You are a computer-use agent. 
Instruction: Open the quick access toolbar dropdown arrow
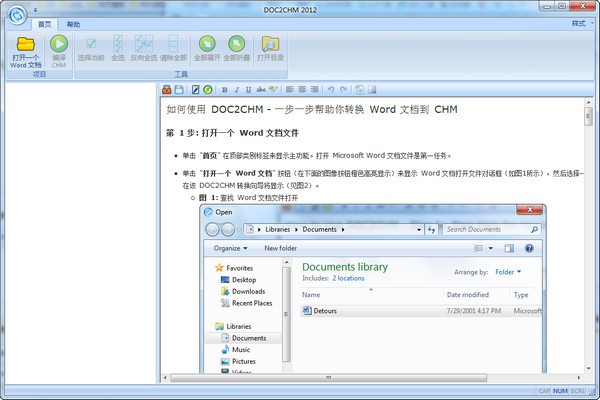tap(35, 10)
